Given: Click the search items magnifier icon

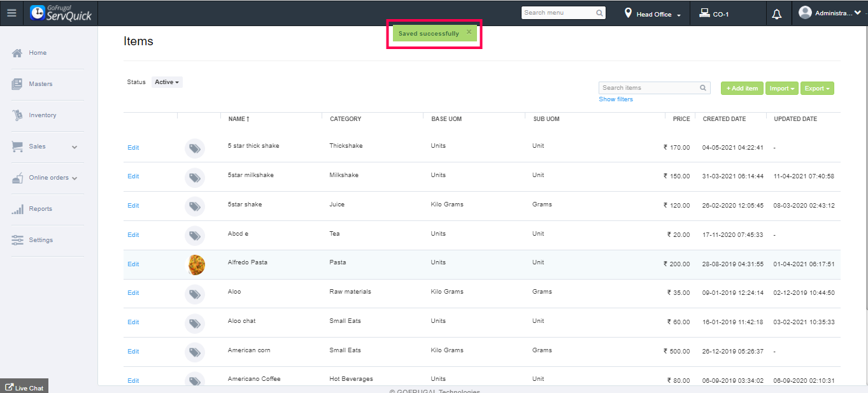Looking at the screenshot, I should point(703,88).
